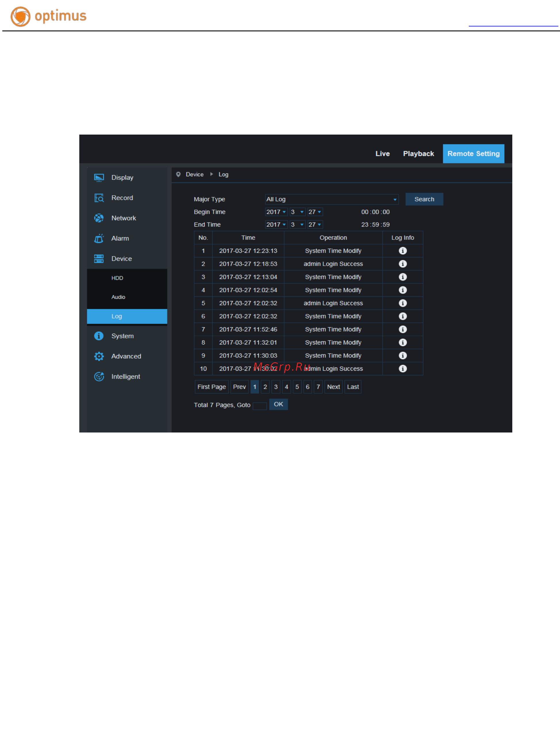The width and height of the screenshot is (560, 733).
Task: Click the Prev page button
Action: pyautogui.click(x=239, y=387)
